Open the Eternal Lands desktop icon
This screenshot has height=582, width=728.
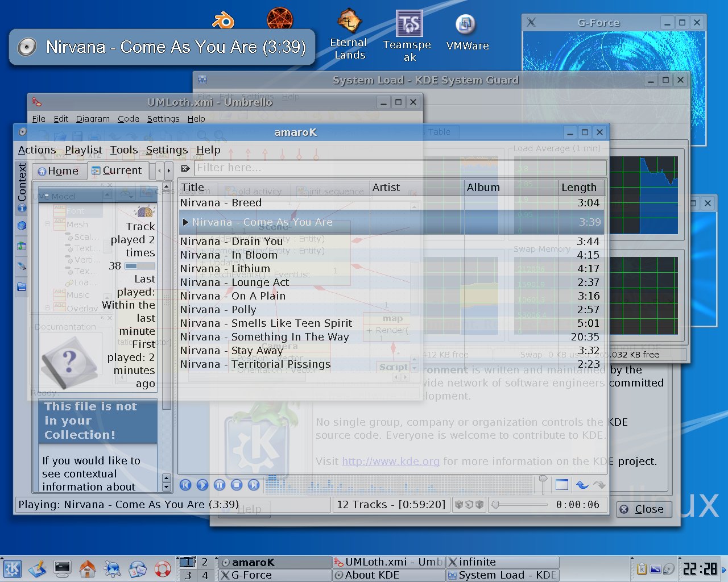[x=349, y=34]
